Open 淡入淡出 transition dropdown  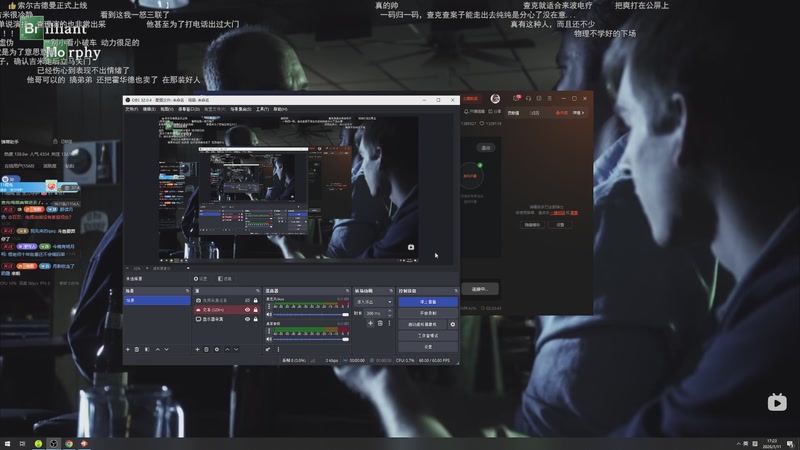374,302
